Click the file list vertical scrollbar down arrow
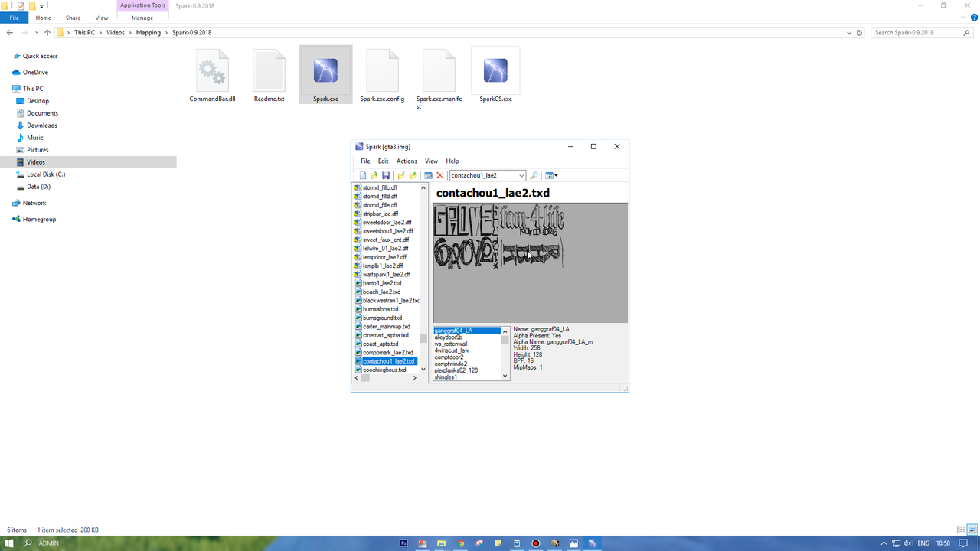The width and height of the screenshot is (980, 551). [x=423, y=370]
